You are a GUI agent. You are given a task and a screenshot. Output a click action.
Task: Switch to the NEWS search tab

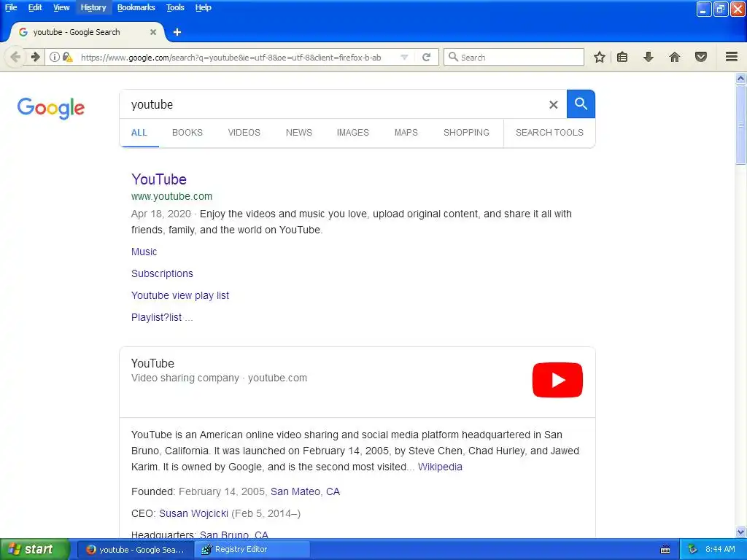click(x=298, y=133)
